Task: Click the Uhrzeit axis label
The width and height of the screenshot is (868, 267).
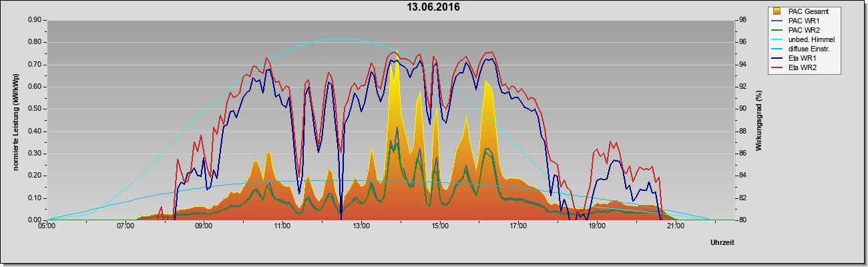Action: 722,243
